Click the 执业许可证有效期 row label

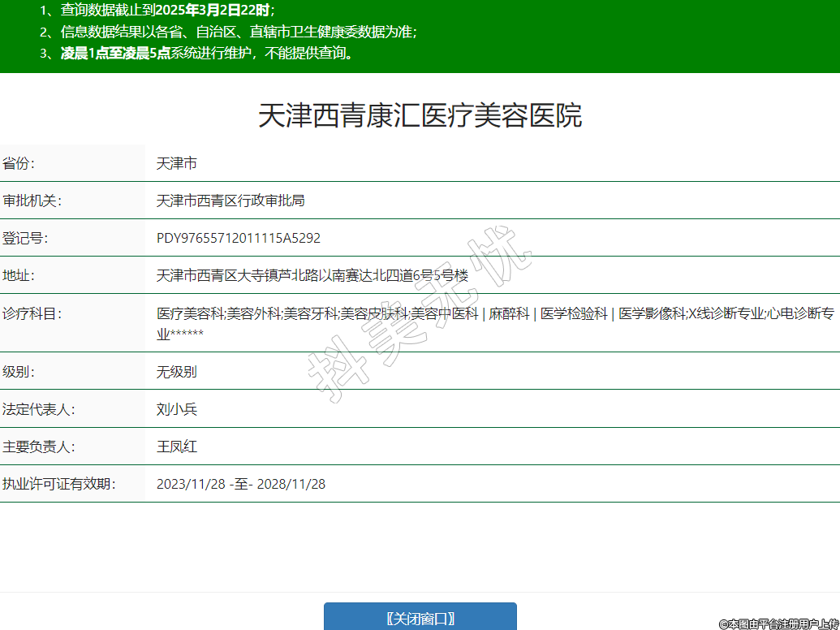click(58, 484)
